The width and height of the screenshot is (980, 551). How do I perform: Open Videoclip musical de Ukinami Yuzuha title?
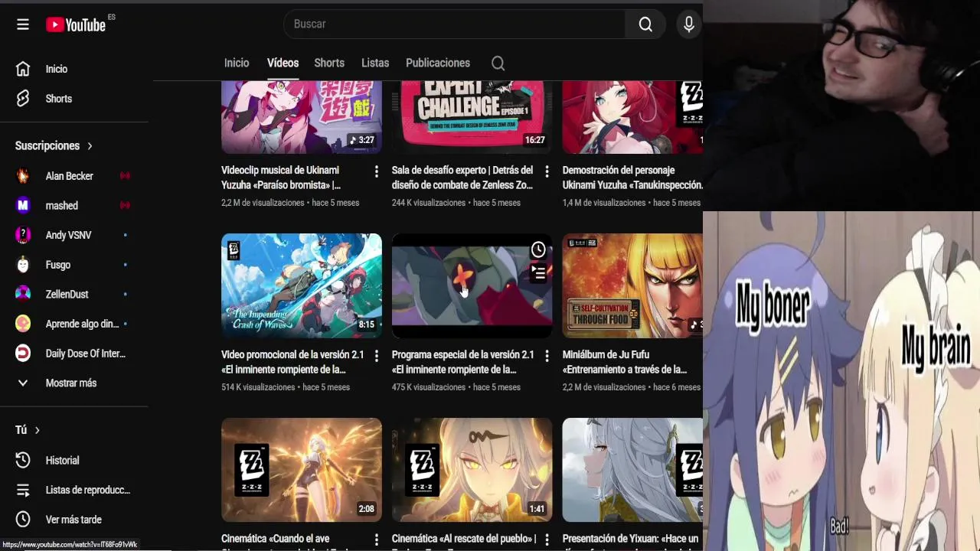pos(281,178)
